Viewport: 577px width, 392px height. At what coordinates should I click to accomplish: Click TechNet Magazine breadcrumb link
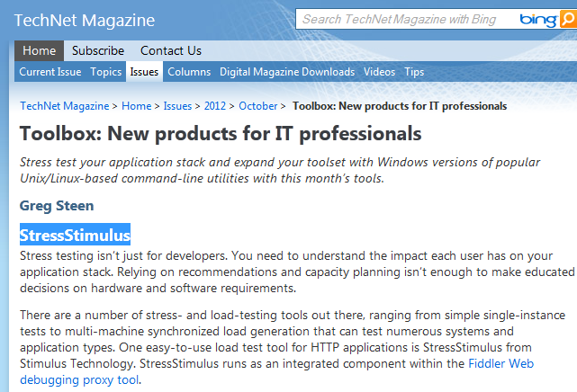(65, 106)
